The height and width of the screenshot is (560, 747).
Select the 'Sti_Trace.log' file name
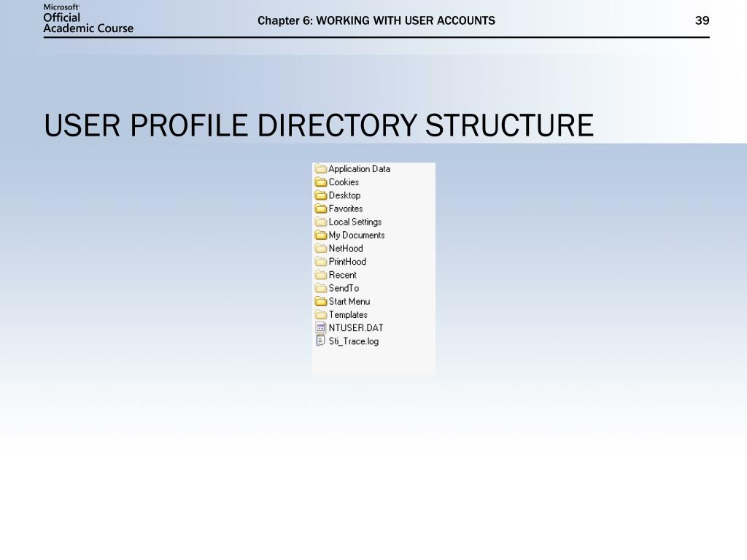coord(354,341)
